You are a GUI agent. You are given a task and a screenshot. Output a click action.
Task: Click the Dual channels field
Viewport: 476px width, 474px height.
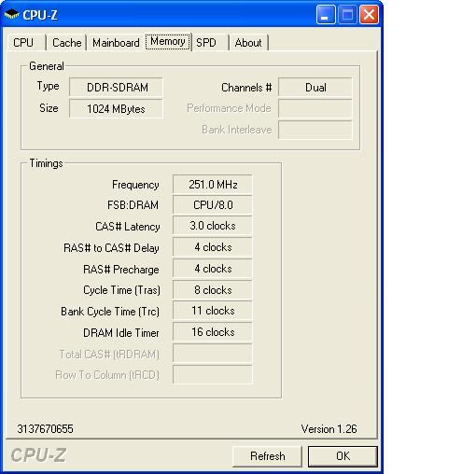click(x=315, y=88)
